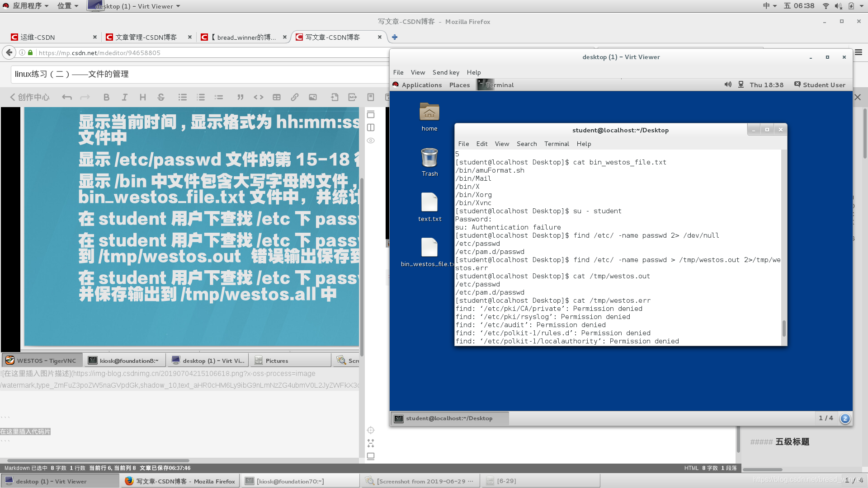Viewport: 868px width, 488px height.
Task: Click the save-template icon in toolbar
Action: [x=371, y=97]
